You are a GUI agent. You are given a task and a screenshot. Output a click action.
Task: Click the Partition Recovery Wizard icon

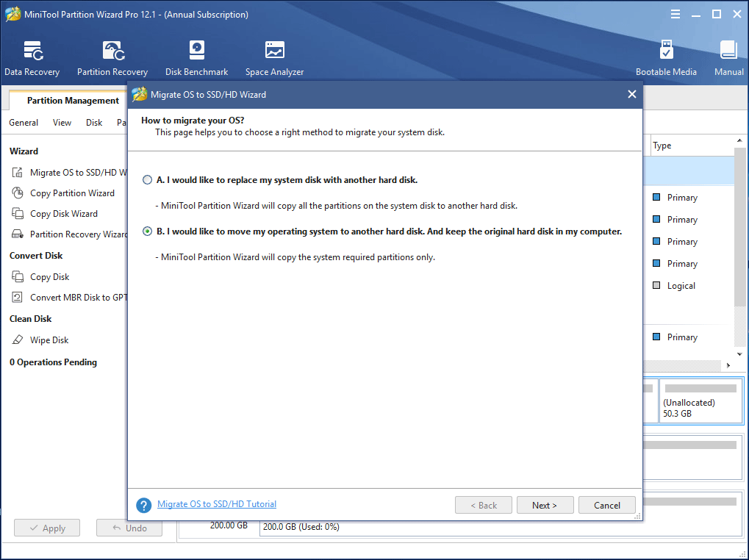[x=17, y=234]
